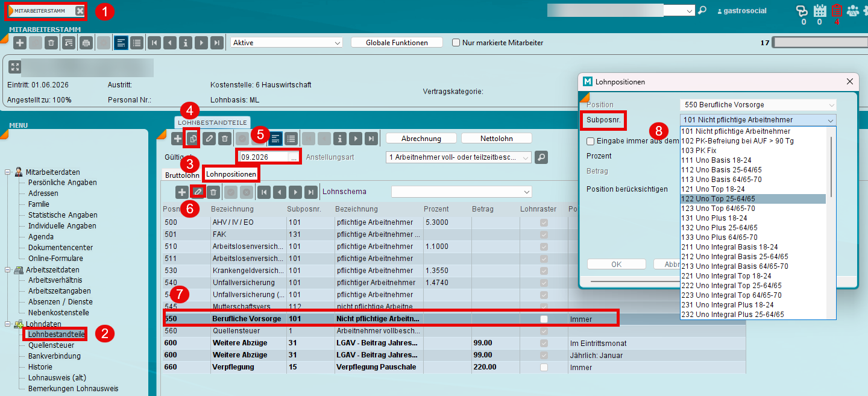
Task: Expand the employee header with fullscreen icon
Action: point(15,67)
